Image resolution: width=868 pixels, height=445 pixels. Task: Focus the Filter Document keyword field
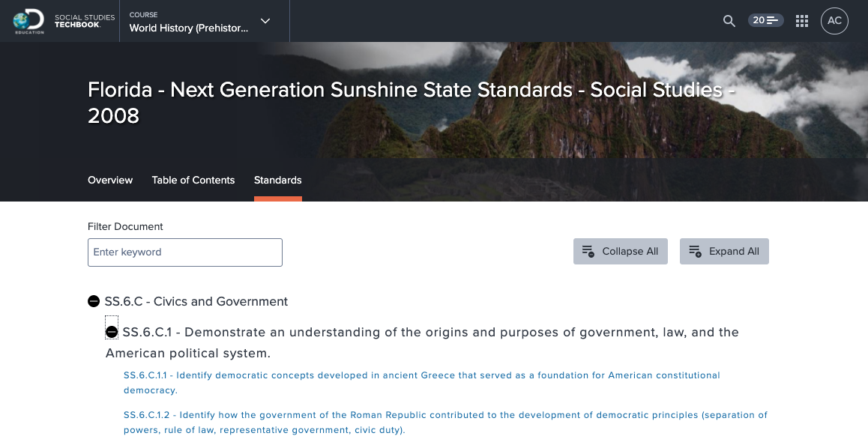[185, 252]
